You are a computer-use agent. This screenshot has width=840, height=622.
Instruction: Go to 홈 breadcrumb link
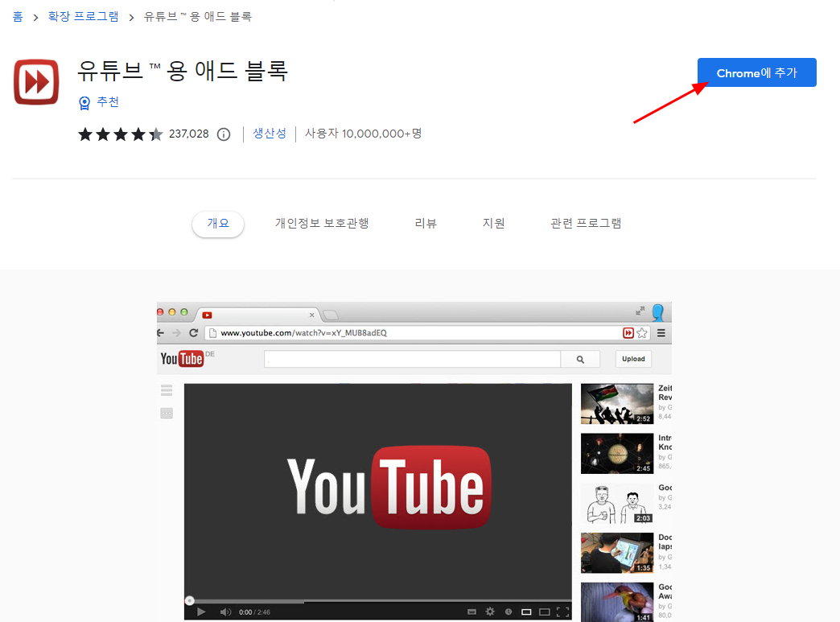[18, 17]
